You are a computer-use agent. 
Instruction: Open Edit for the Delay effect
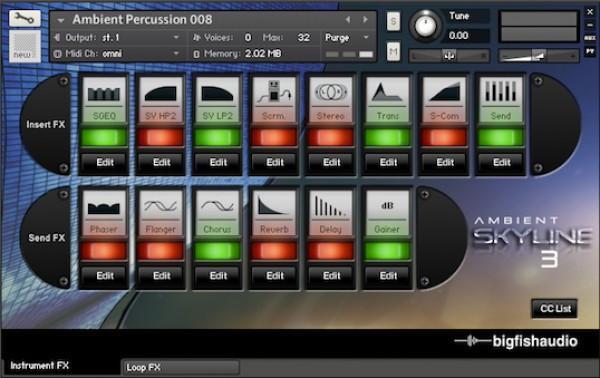coord(331,275)
